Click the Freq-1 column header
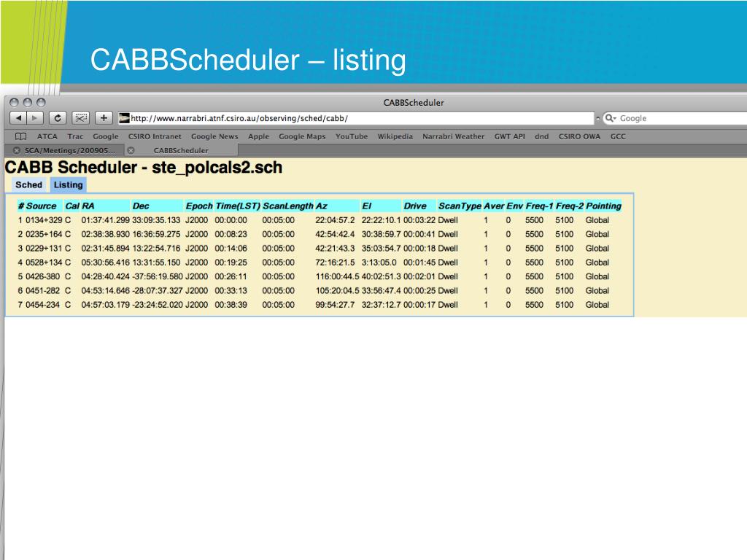Viewport: 747px width, 560px height. click(539, 206)
